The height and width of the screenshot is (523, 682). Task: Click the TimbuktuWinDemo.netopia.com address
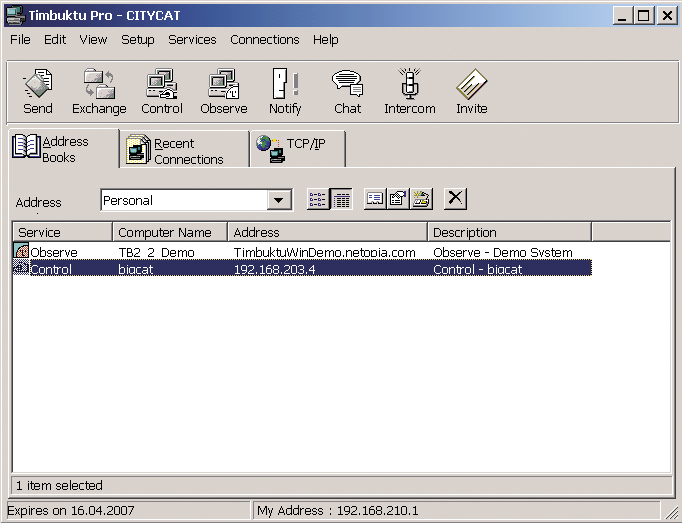324,252
